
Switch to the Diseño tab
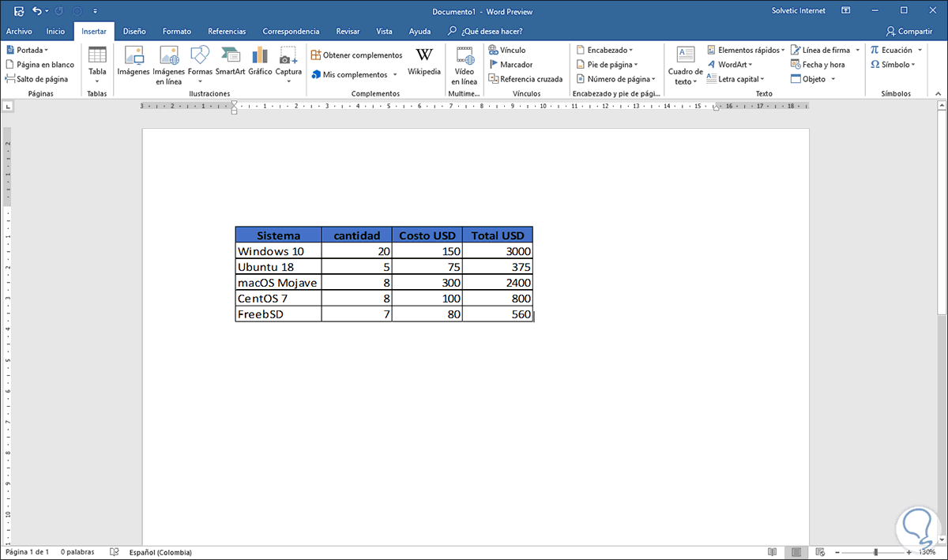point(134,32)
